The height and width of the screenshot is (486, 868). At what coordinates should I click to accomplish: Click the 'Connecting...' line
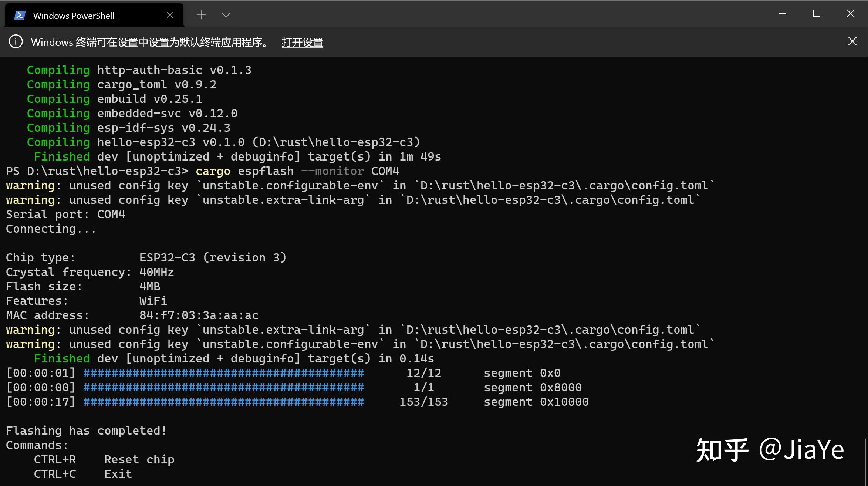click(x=51, y=229)
